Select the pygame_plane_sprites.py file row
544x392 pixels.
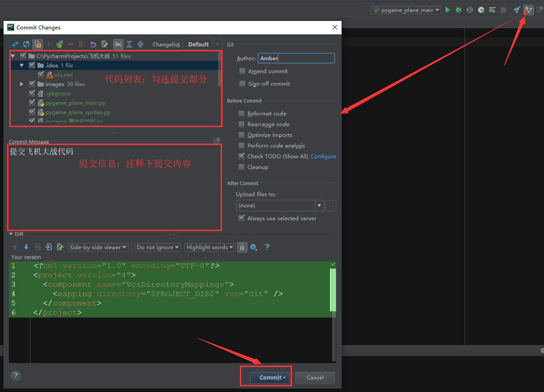click(114, 112)
